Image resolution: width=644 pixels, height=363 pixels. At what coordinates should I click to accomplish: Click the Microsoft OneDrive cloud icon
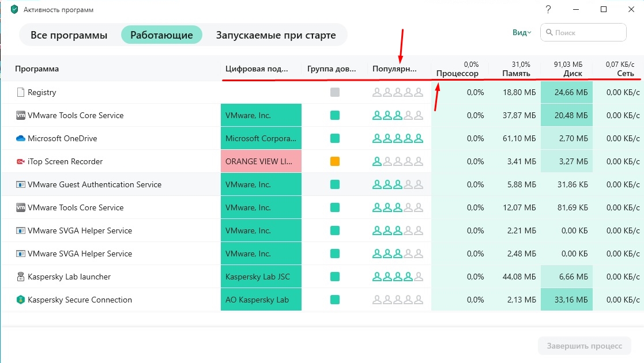[21, 138]
